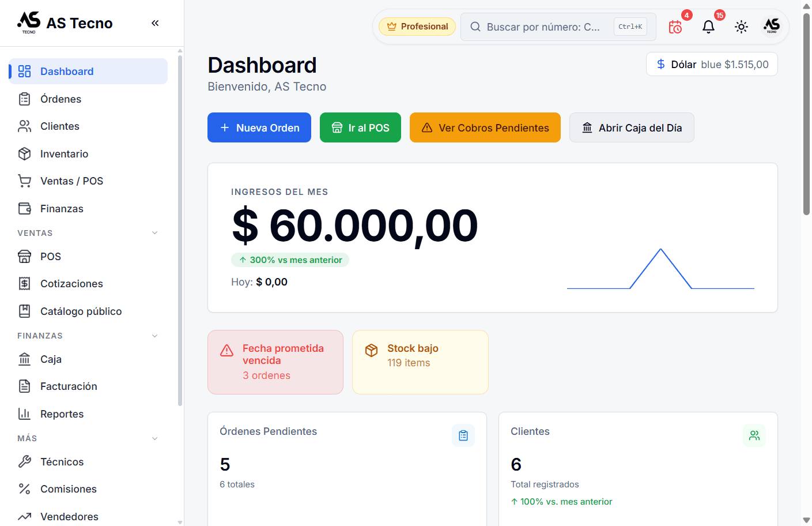The image size is (812, 526).
Task: Click the people icon in Clientes card
Action: coord(754,435)
